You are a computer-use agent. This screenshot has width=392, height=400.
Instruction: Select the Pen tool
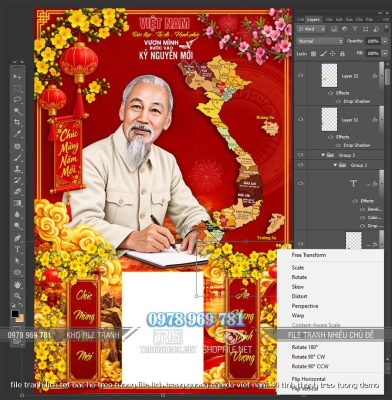tap(17, 238)
